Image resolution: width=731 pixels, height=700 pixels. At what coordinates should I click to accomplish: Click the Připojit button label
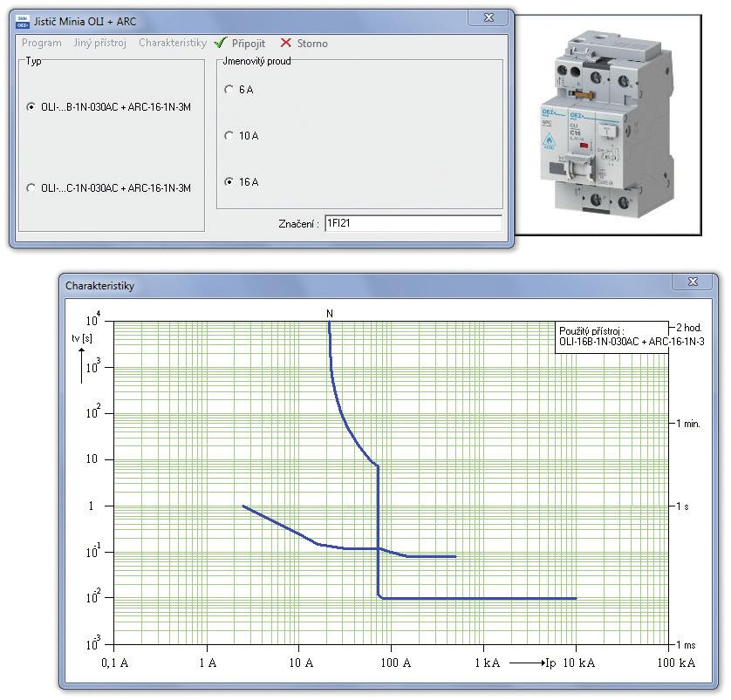(249, 44)
